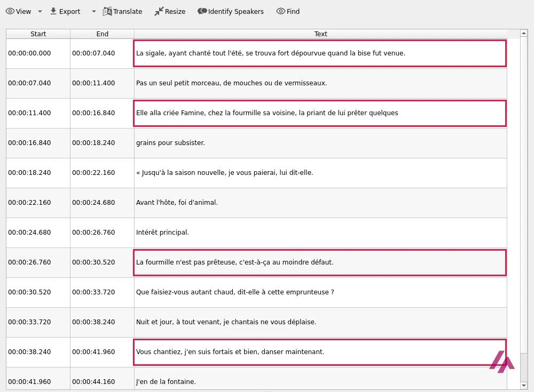Open Find from the toolbar
The width and height of the screenshot is (534, 392).
(x=288, y=11)
